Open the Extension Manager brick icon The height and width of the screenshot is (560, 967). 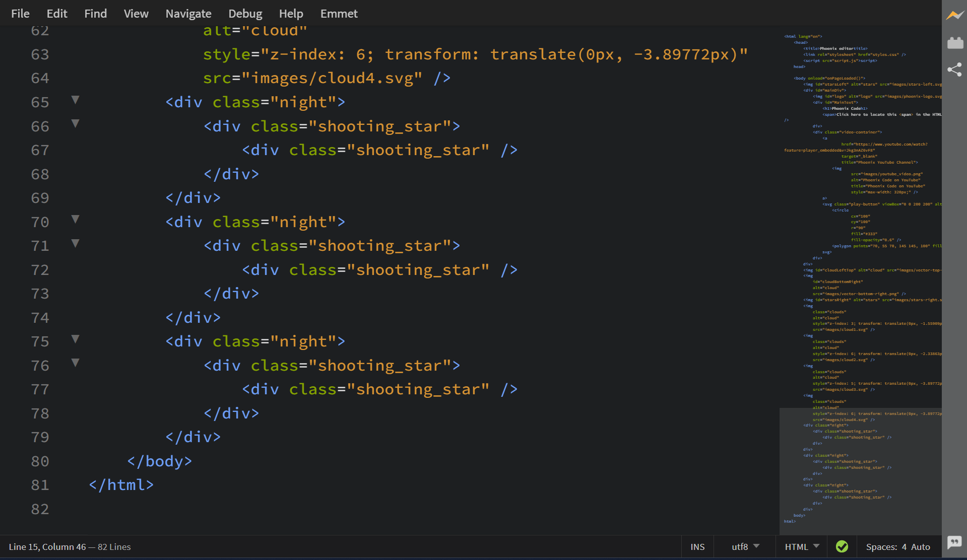pyautogui.click(x=954, y=43)
